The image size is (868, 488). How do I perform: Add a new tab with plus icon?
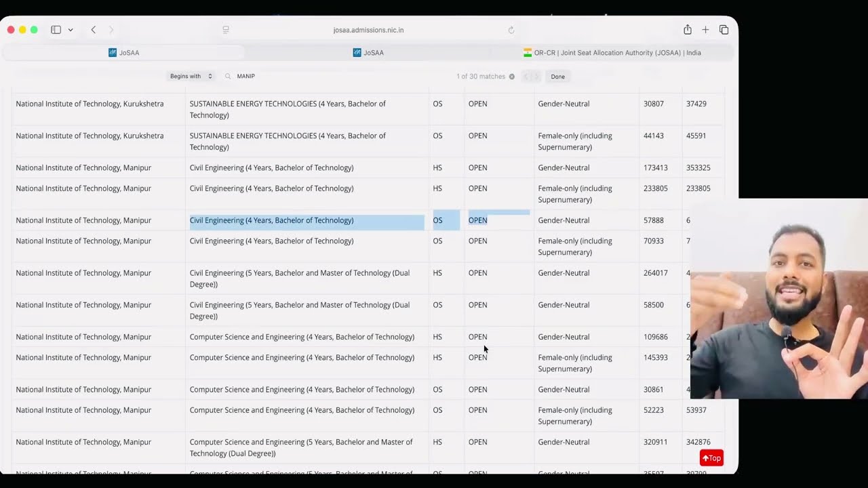(x=705, y=30)
